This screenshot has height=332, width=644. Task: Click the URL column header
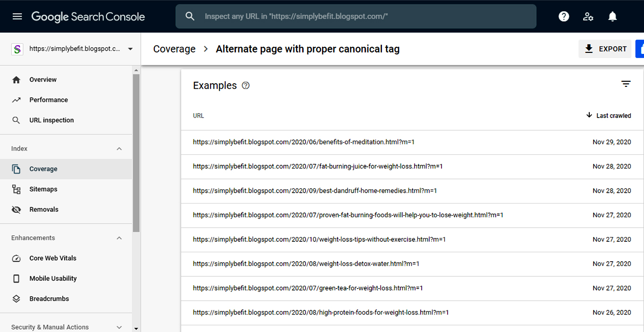[198, 116]
